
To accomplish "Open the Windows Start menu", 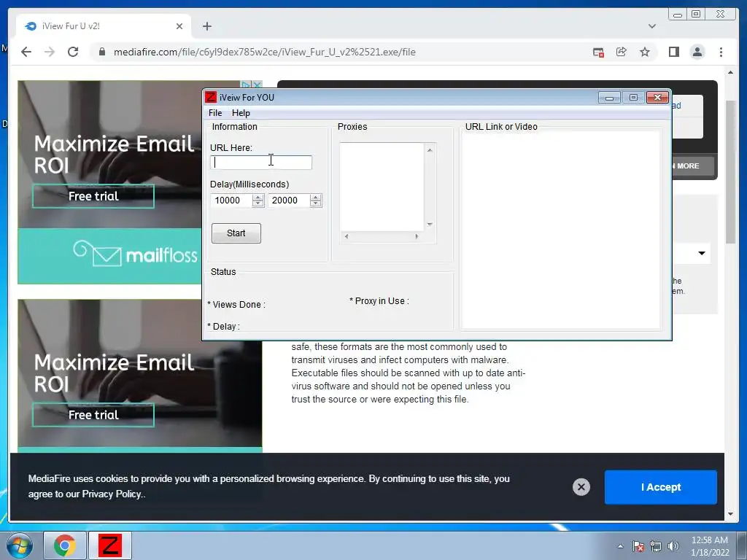I will [x=20, y=545].
